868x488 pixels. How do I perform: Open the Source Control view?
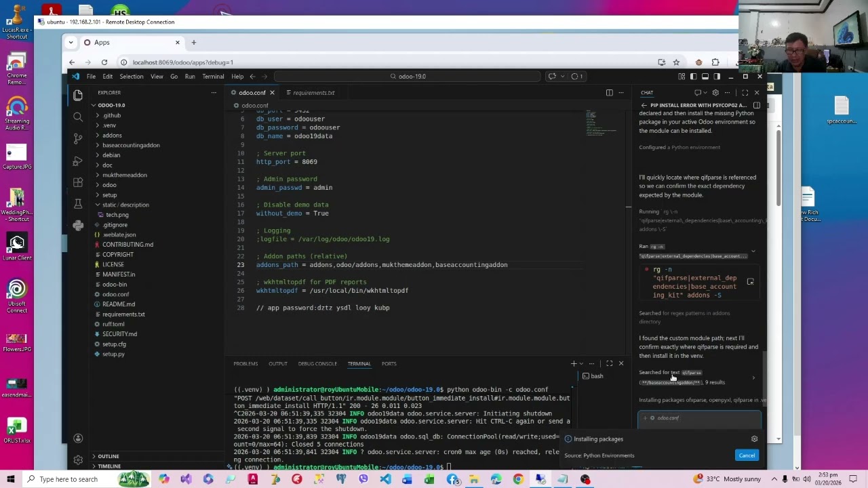78,139
